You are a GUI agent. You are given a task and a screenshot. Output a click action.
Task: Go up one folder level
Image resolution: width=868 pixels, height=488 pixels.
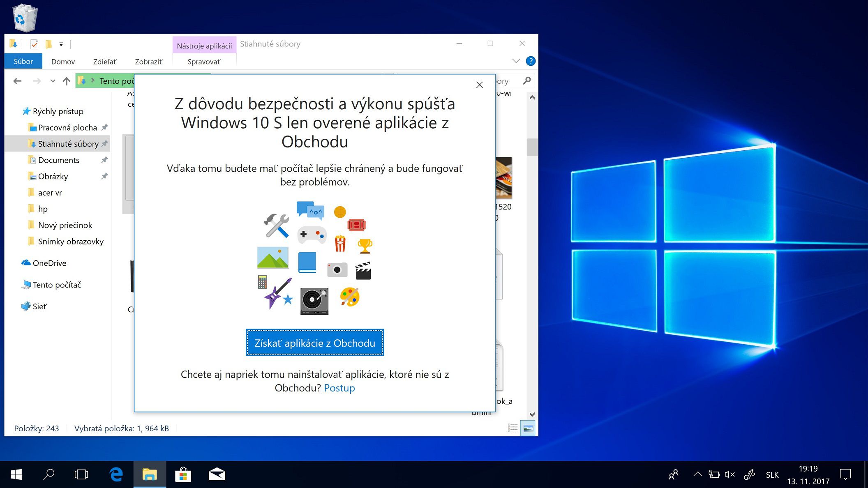66,81
